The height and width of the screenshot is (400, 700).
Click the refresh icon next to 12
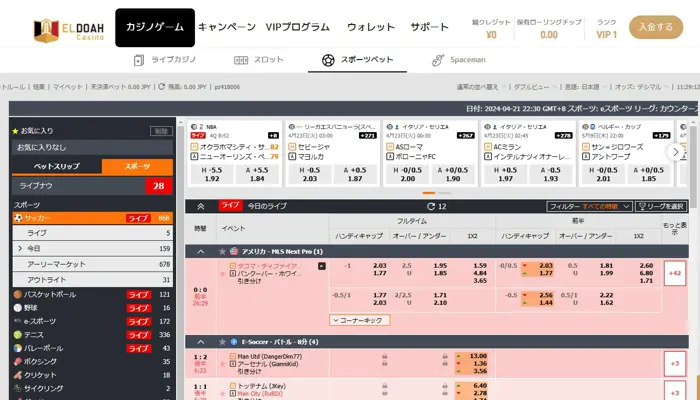[x=429, y=206]
